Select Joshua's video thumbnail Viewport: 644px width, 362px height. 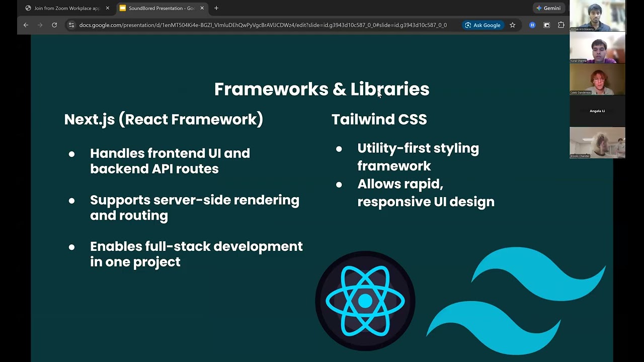(x=597, y=16)
